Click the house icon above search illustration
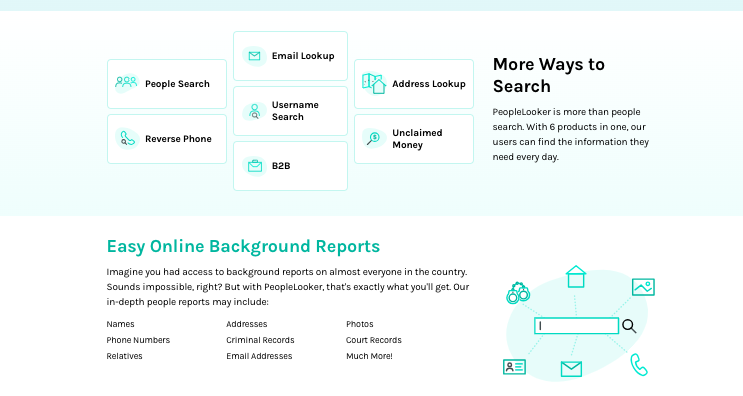Screen dimensions: 743x396 click(576, 277)
